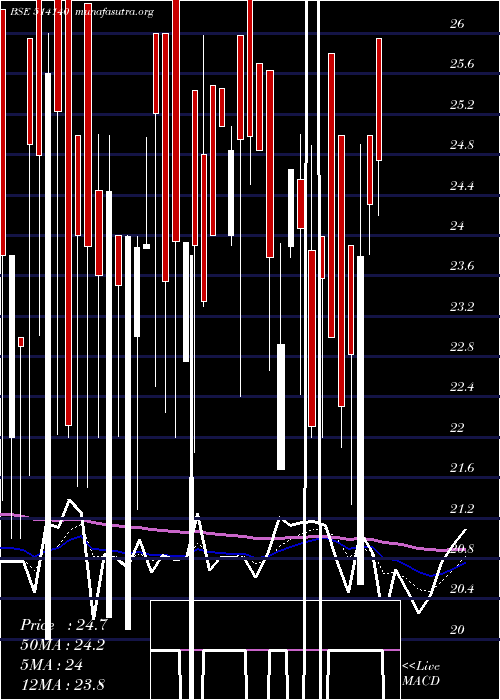Select the 21.2 price axis label
The height and width of the screenshot is (700, 500).
pos(462,508)
